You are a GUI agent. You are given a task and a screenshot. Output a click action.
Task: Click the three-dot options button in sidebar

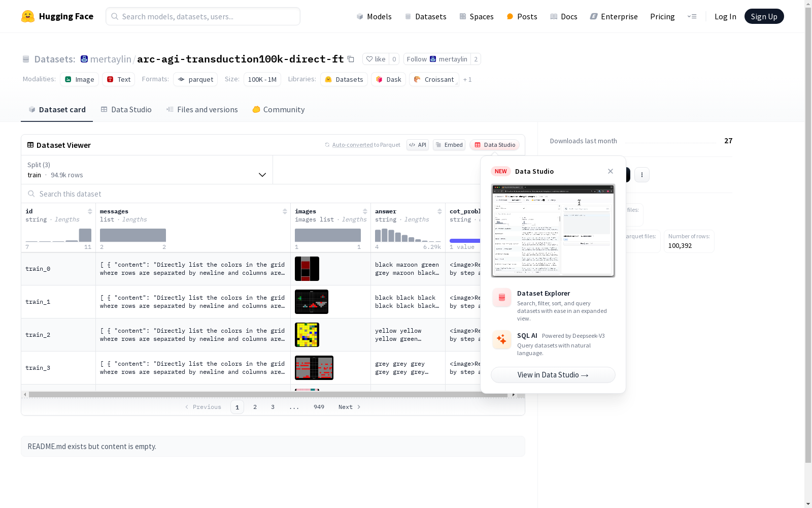click(642, 175)
